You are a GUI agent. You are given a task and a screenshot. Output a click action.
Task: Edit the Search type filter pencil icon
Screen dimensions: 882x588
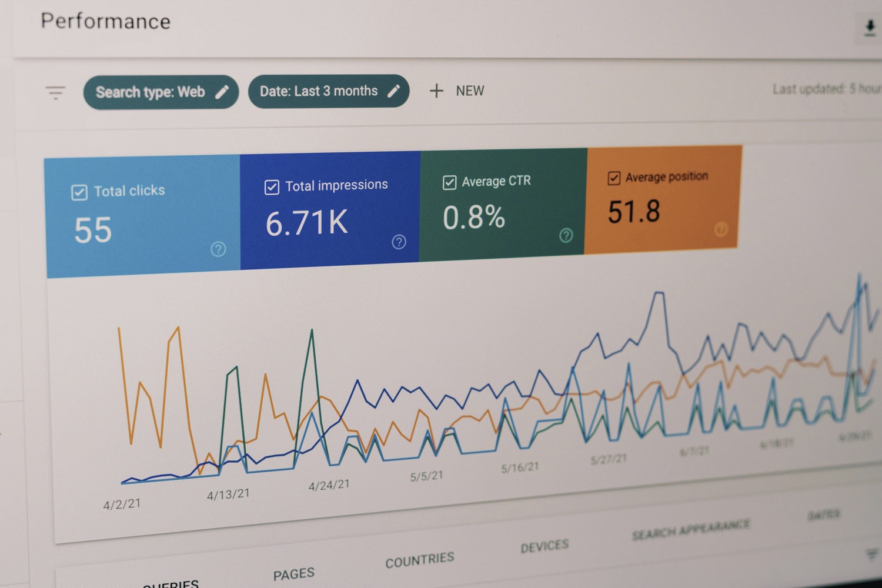click(x=223, y=92)
